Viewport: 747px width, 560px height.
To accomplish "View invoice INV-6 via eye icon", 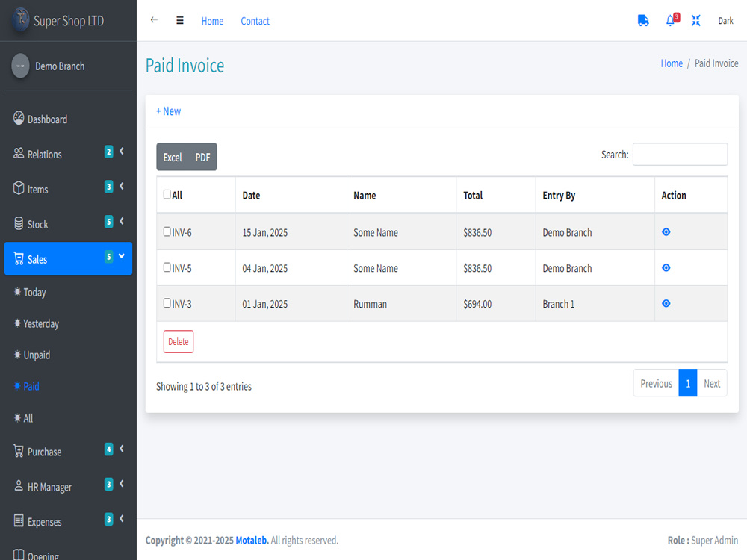I will pyautogui.click(x=666, y=232).
